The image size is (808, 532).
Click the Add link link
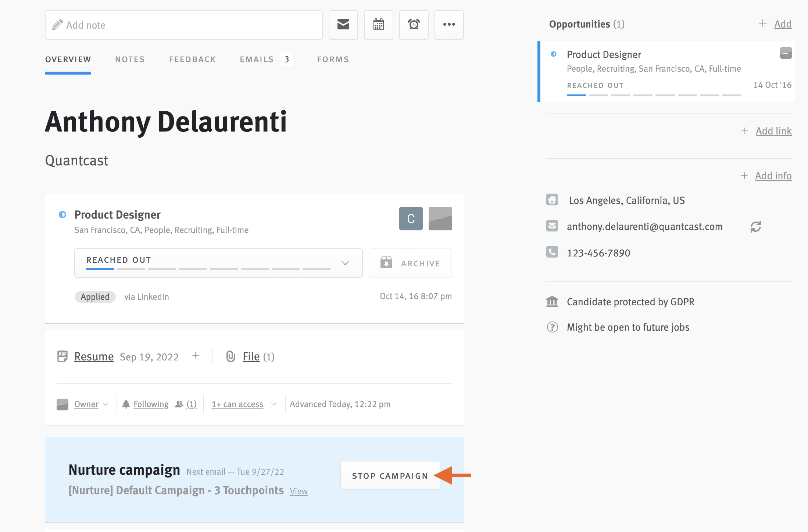point(773,131)
